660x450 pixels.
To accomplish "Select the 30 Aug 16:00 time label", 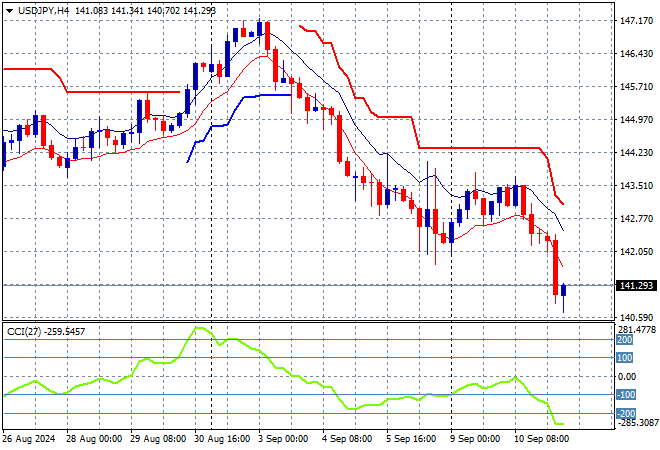I will pos(220,439).
